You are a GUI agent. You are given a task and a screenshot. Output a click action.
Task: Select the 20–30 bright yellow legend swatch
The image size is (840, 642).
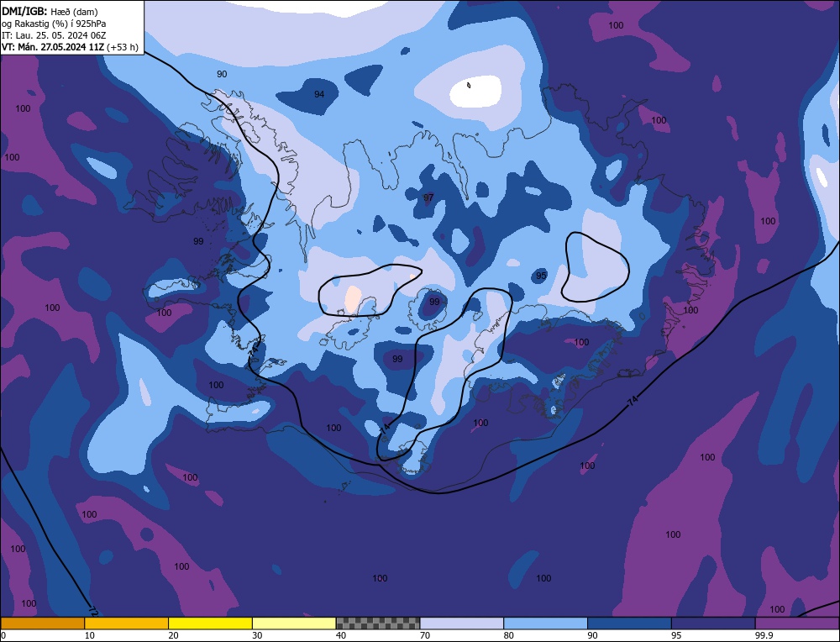pyautogui.click(x=210, y=624)
